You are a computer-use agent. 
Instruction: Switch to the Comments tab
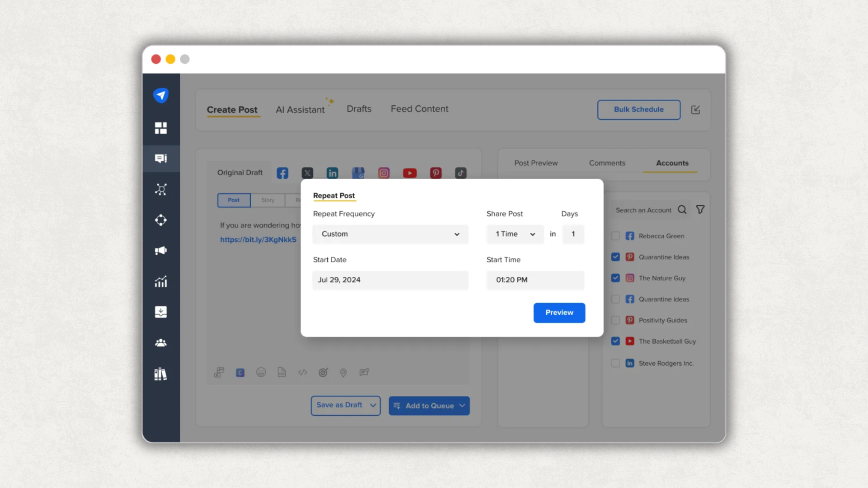coord(607,163)
